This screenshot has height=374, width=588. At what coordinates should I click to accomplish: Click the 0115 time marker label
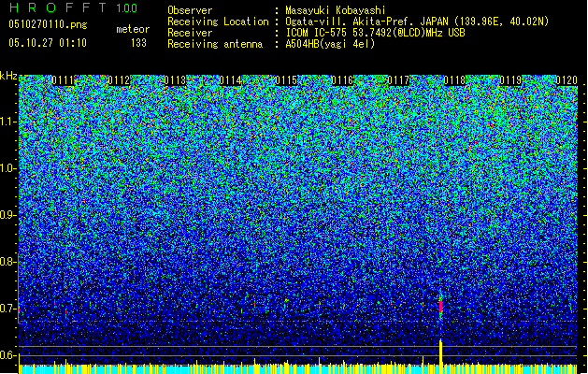coord(286,80)
